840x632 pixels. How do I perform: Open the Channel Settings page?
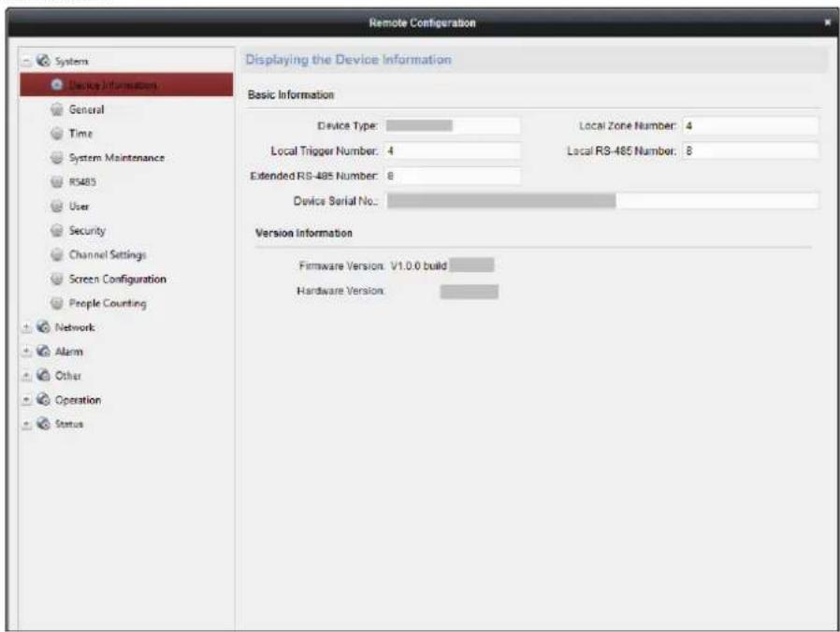[x=108, y=255]
